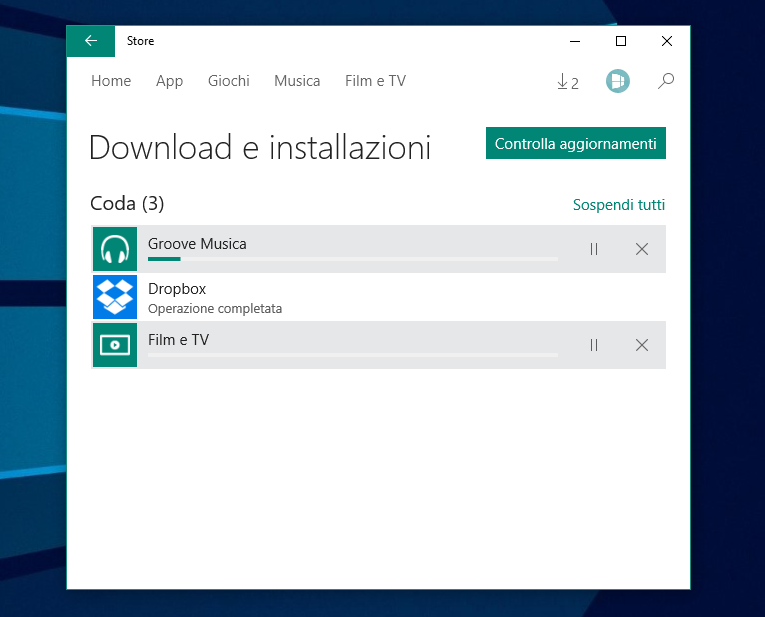Switch to the Home tab

tap(111, 81)
